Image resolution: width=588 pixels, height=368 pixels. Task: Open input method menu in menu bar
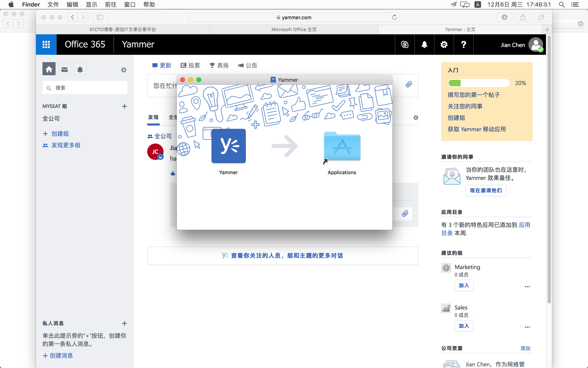point(478,5)
